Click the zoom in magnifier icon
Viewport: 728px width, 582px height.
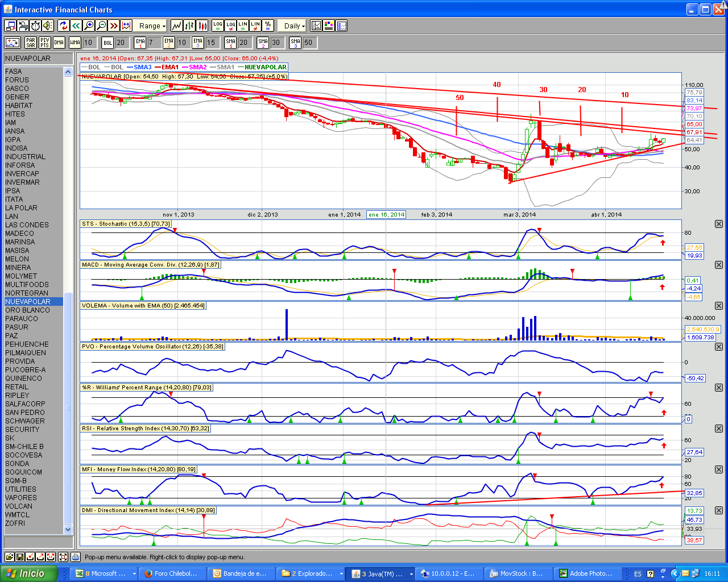[x=89, y=26]
